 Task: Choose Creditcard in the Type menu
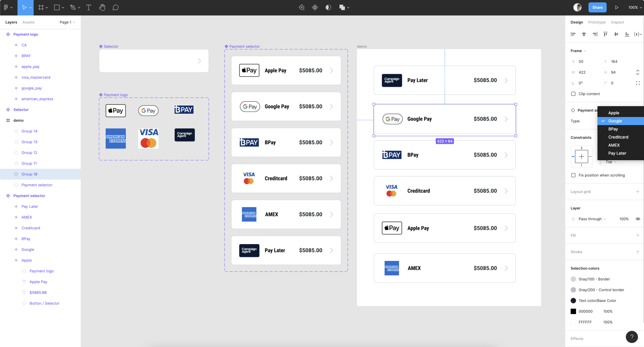620,137
